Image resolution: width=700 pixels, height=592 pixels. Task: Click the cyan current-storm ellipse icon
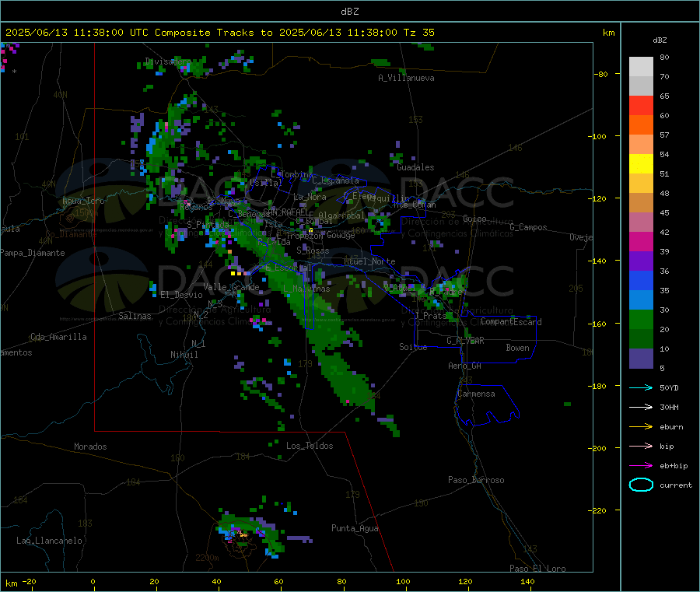pos(641,485)
